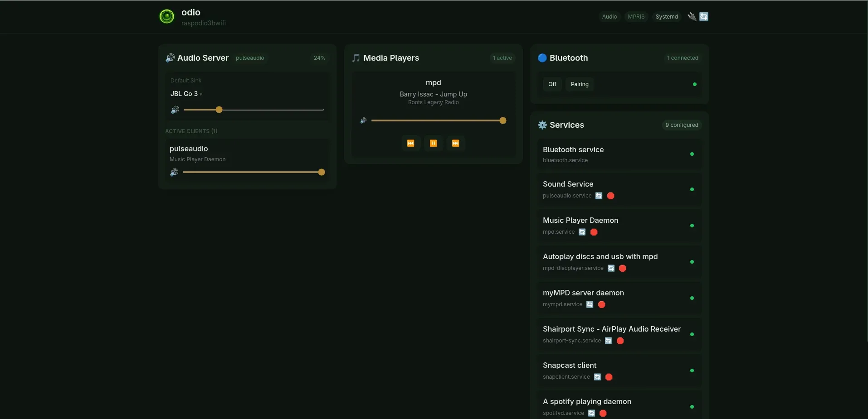Screen dimensions: 868x419
Task: Restart shairport-sync.service
Action: point(609,341)
